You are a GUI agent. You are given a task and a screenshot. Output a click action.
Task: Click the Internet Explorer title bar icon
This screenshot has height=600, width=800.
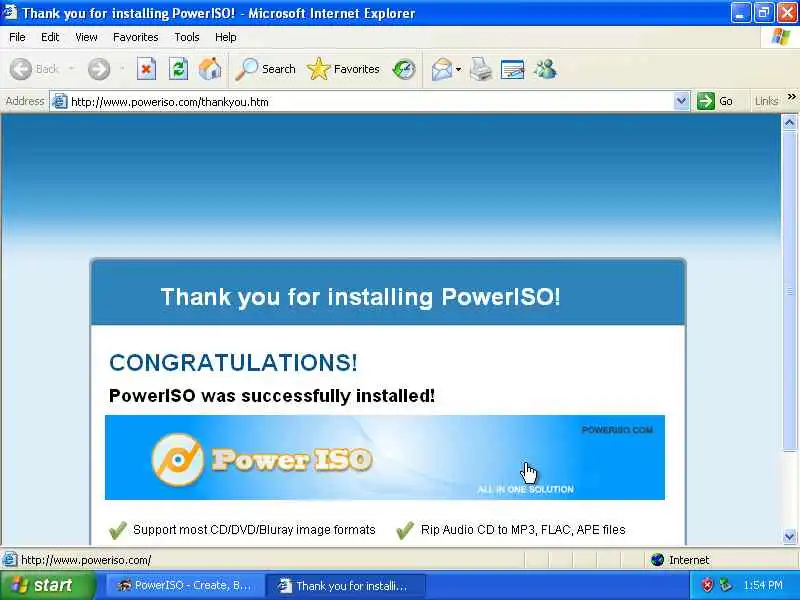[x=9, y=12]
